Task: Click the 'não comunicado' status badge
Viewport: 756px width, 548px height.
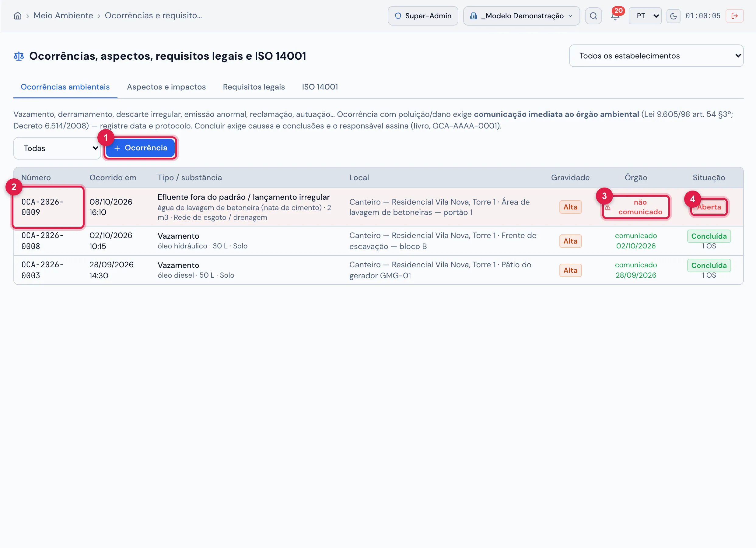Action: coord(636,207)
